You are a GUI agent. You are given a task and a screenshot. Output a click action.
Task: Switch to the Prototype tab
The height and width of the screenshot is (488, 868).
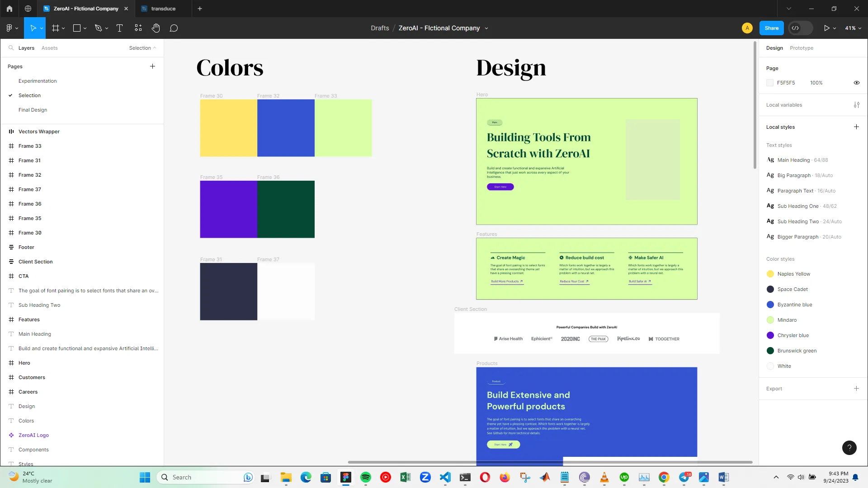click(801, 48)
